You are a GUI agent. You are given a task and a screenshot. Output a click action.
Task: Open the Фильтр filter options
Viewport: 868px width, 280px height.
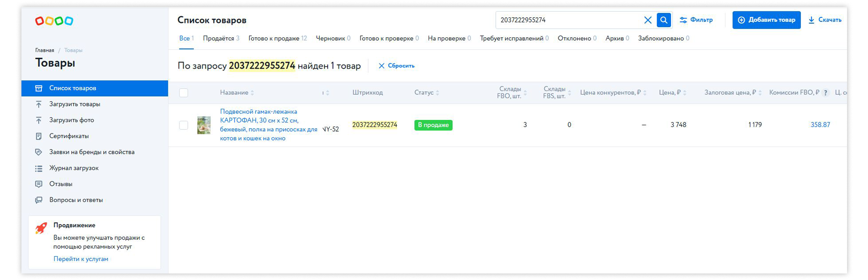pyautogui.click(x=696, y=20)
